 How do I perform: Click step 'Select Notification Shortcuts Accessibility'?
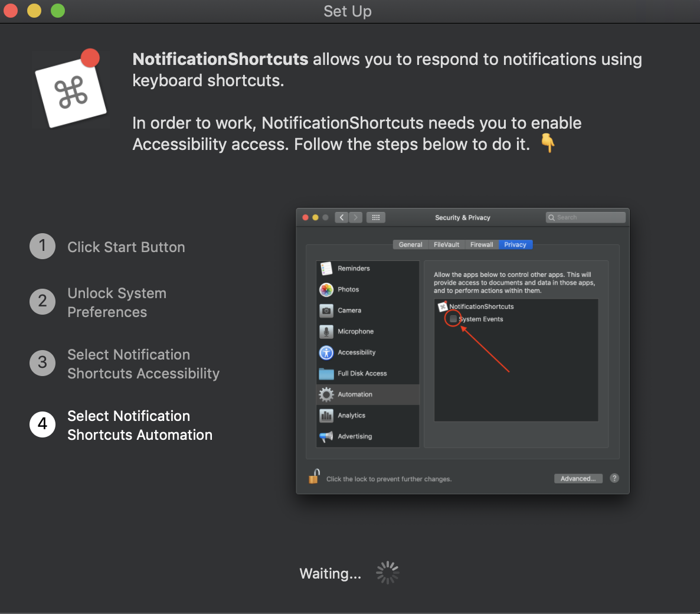[143, 364]
